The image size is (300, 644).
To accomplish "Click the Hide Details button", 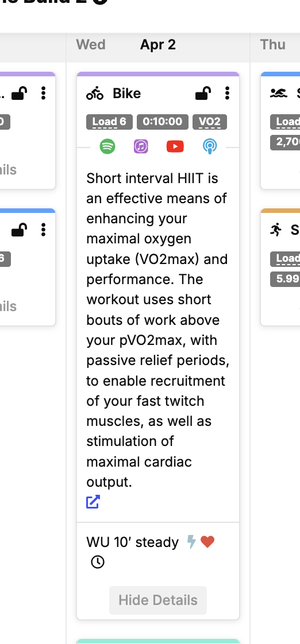I will pyautogui.click(x=158, y=600).
